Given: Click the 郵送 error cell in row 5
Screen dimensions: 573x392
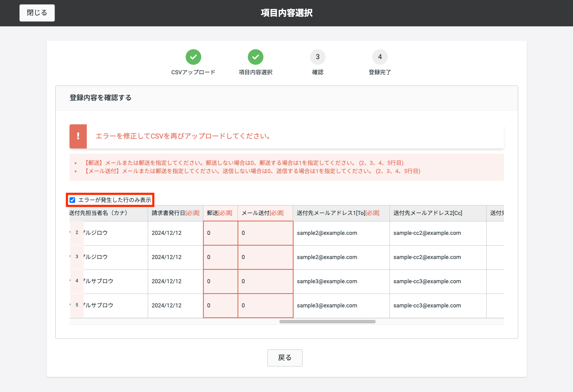Looking at the screenshot, I should click(220, 306).
